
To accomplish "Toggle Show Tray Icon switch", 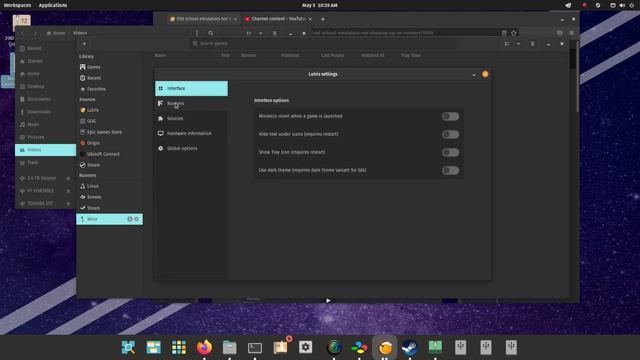I will tap(450, 152).
